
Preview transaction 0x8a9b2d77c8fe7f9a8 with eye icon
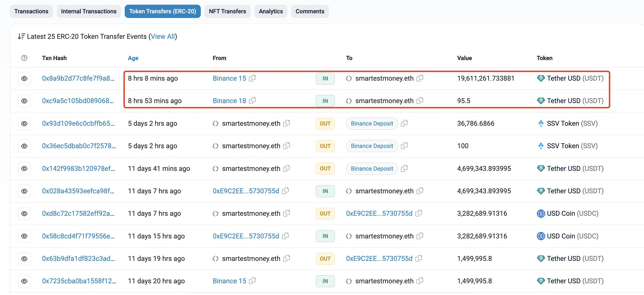(24, 79)
